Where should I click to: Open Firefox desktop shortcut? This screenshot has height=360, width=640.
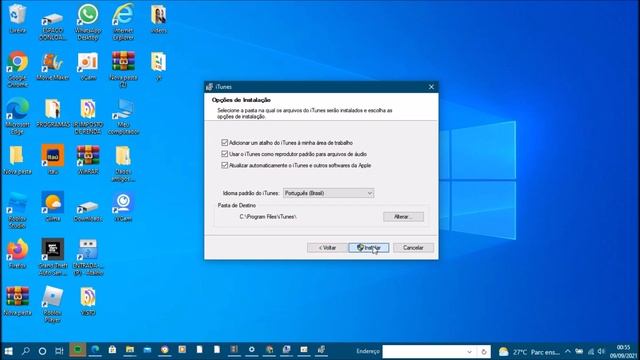pyautogui.click(x=18, y=254)
